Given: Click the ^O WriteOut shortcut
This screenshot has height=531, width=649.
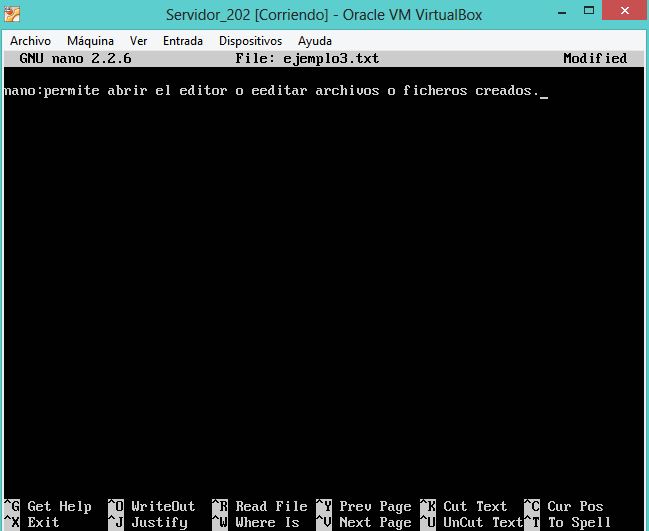Looking at the screenshot, I should pos(151,506).
